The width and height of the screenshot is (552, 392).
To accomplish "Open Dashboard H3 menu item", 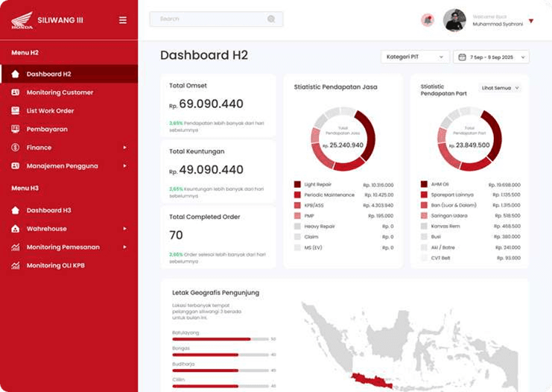I will pos(48,210).
